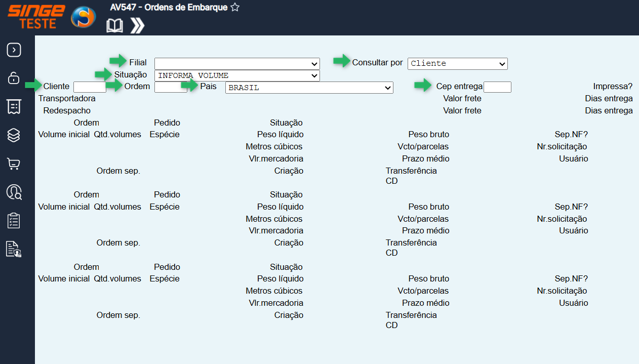Viewport: 639px width, 364px height.
Task: Click the Cliente input field
Action: coord(90,87)
